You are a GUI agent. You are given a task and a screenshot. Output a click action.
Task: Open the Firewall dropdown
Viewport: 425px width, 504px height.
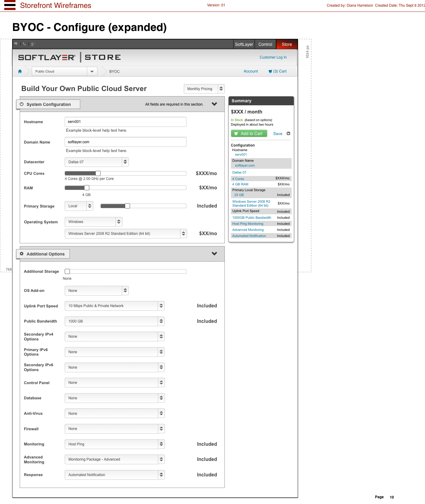coord(115,429)
